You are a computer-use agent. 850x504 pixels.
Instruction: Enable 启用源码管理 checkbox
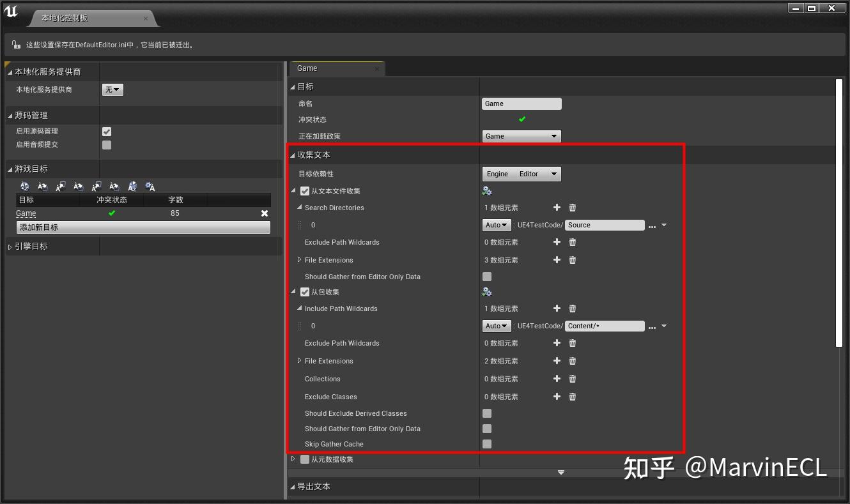(x=106, y=131)
